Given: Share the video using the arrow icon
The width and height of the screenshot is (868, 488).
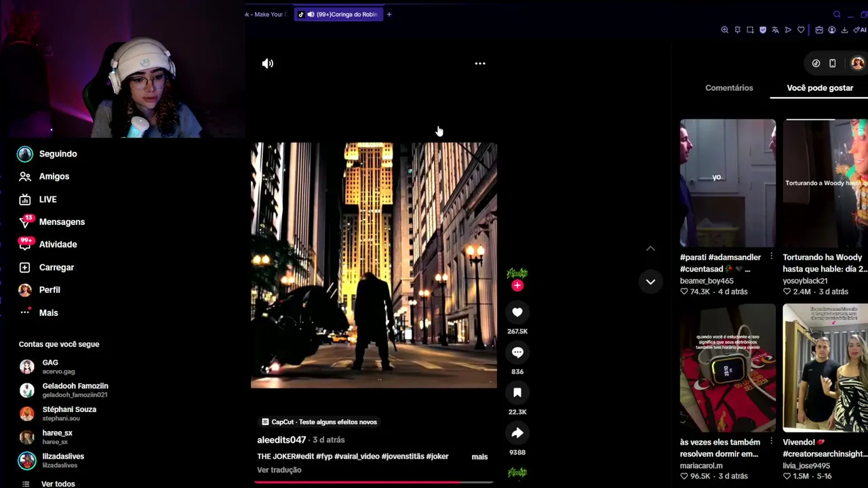Looking at the screenshot, I should pyautogui.click(x=517, y=433).
